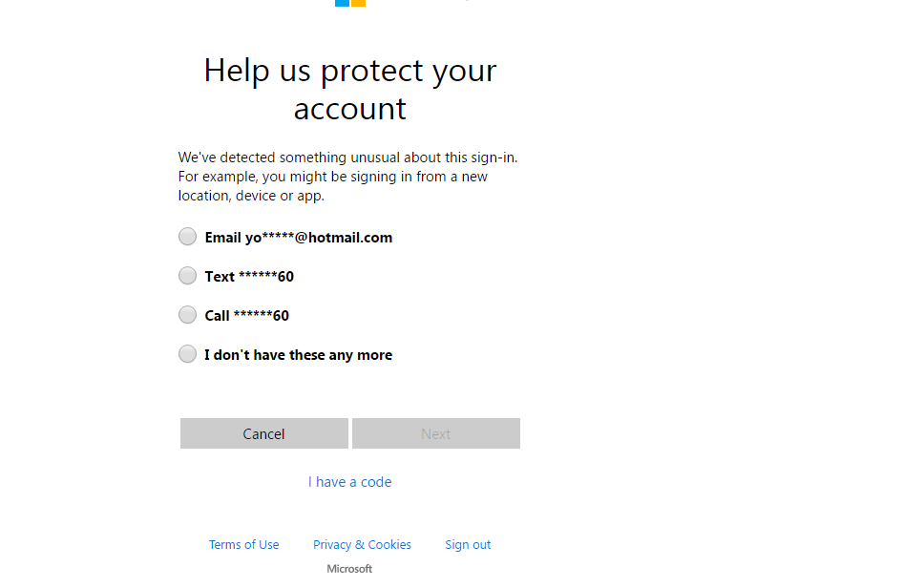
Task: Click the greyed-out Next button
Action: point(436,433)
